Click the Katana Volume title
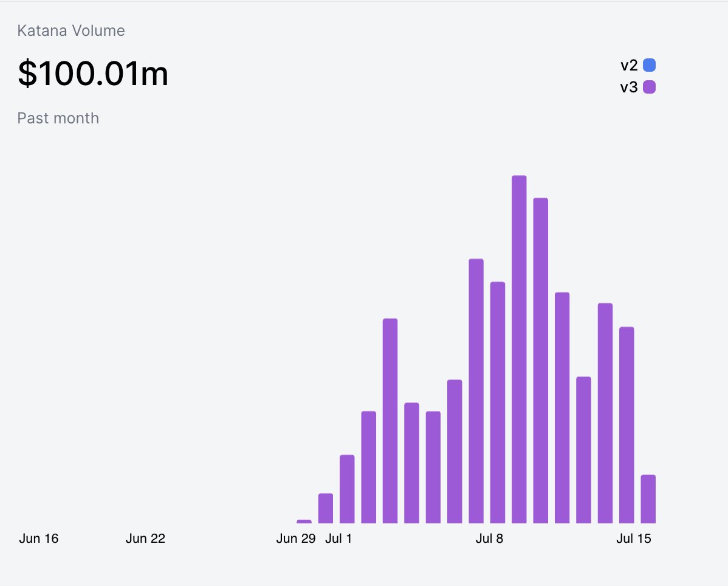The width and height of the screenshot is (728, 586). tap(71, 30)
